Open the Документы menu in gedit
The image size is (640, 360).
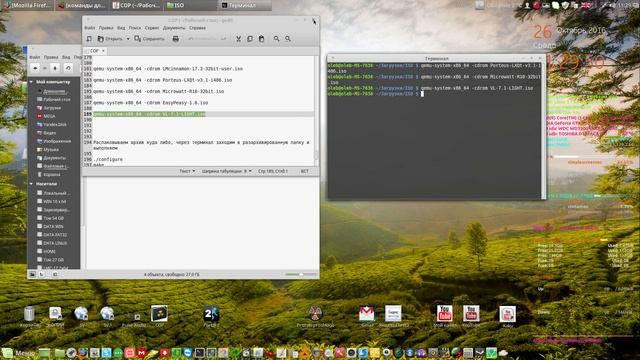click(174, 28)
